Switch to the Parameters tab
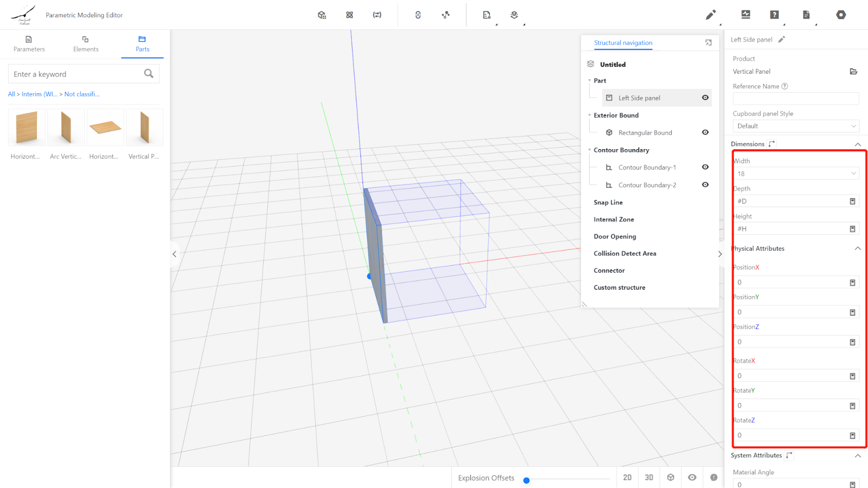 tap(29, 43)
